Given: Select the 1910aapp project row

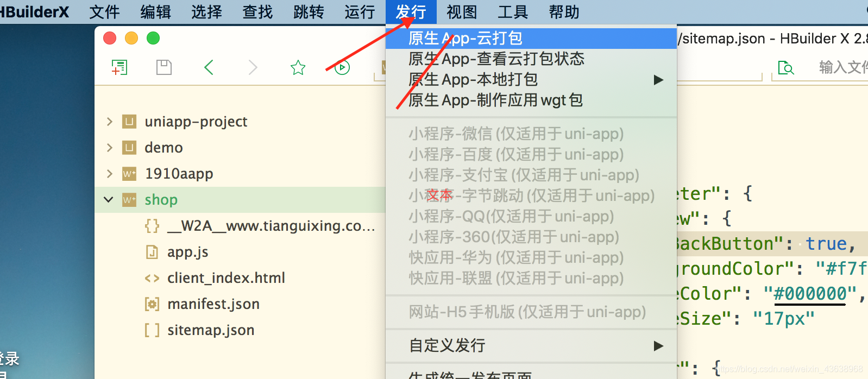Looking at the screenshot, I should (240, 173).
